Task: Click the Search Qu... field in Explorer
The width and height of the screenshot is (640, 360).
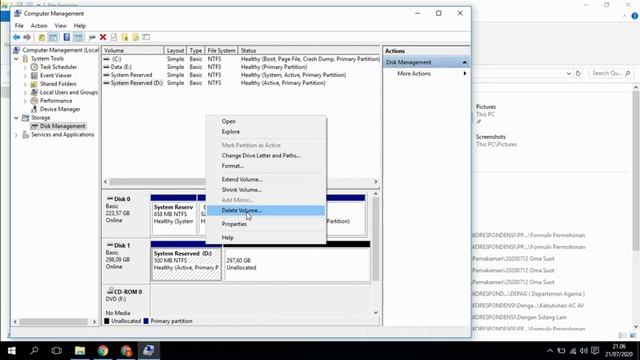Action: point(611,73)
